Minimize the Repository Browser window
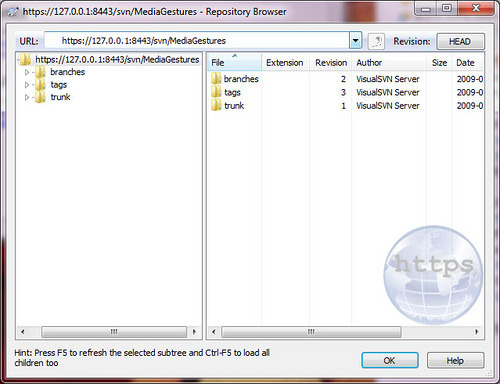Screen dimensions: 500x384 (x=426, y=9)
